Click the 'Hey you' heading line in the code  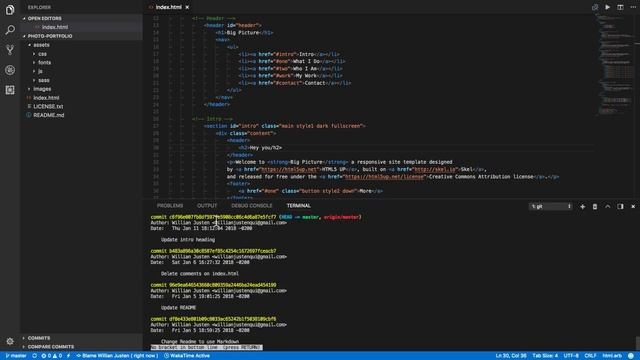260,148
